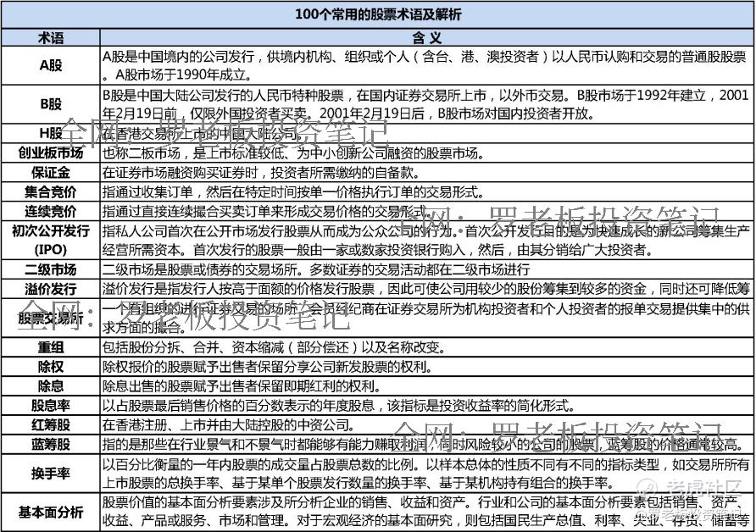Click the definition starting "溢价发行是指发行人"
Viewport: 756px width, 532px height.
(x=425, y=289)
